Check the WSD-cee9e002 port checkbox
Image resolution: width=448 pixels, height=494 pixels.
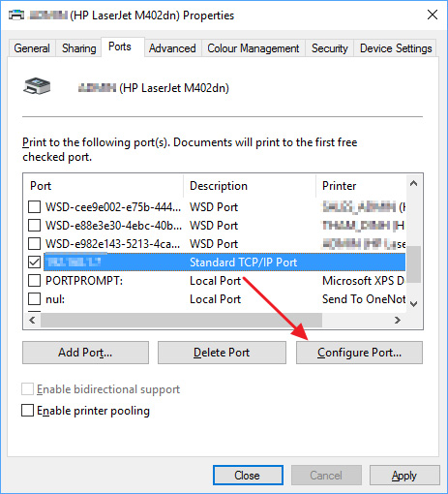tap(34, 206)
